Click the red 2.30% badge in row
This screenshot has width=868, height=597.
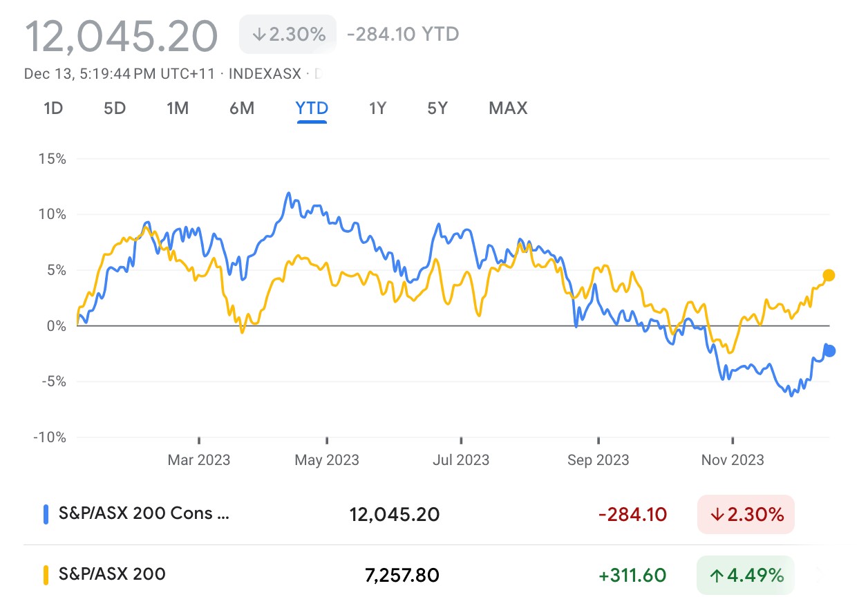(746, 514)
